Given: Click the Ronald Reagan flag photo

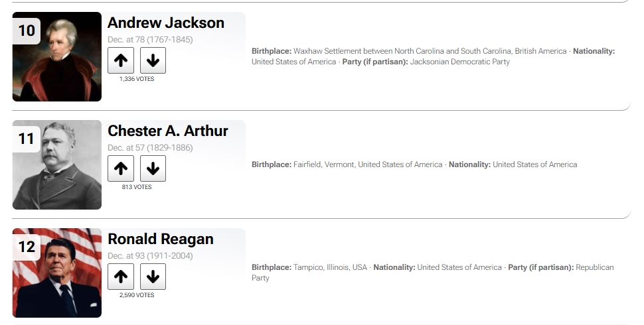Looking at the screenshot, I should tap(57, 273).
